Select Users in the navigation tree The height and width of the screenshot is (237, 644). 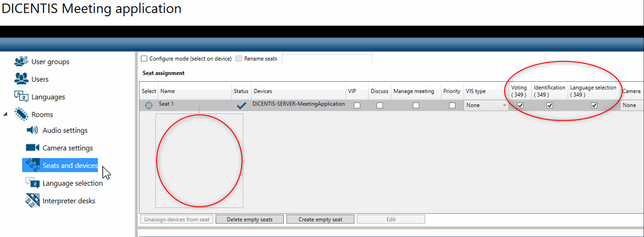pos(40,79)
